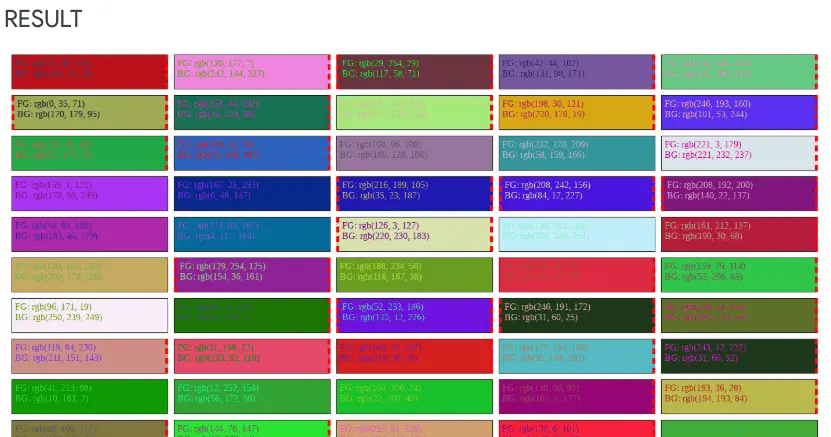
Task: Click the swatch with FG rgb(208, 192, 200)
Action: click(x=739, y=193)
